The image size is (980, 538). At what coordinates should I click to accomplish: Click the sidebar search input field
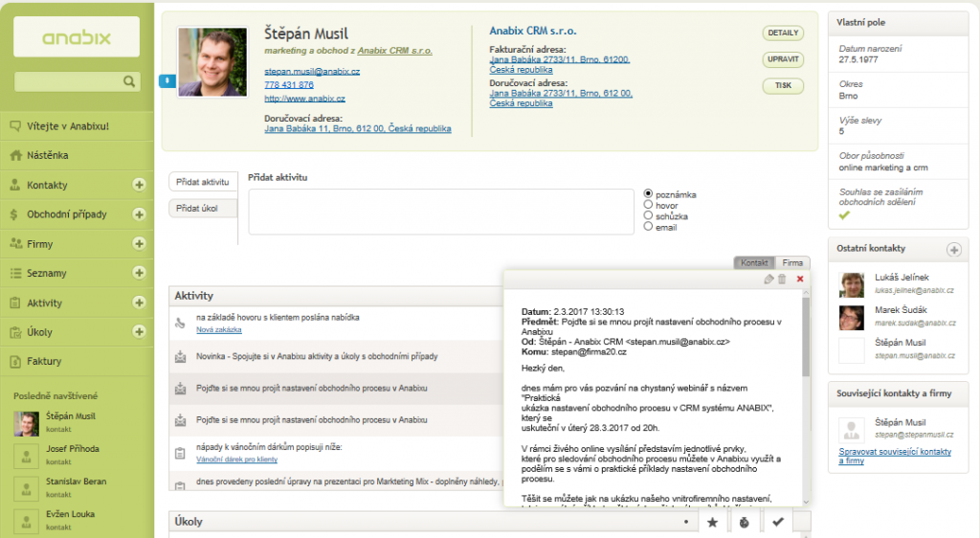[69, 81]
